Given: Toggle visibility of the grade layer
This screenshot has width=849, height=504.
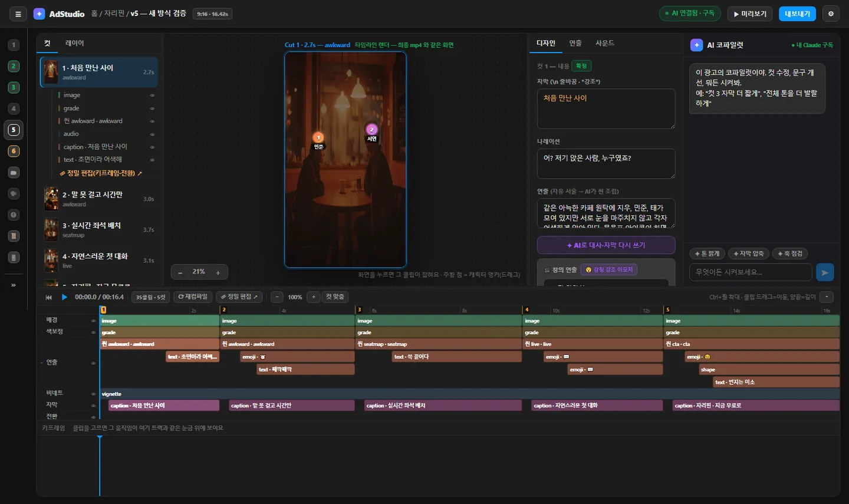Looking at the screenshot, I should click(x=152, y=108).
